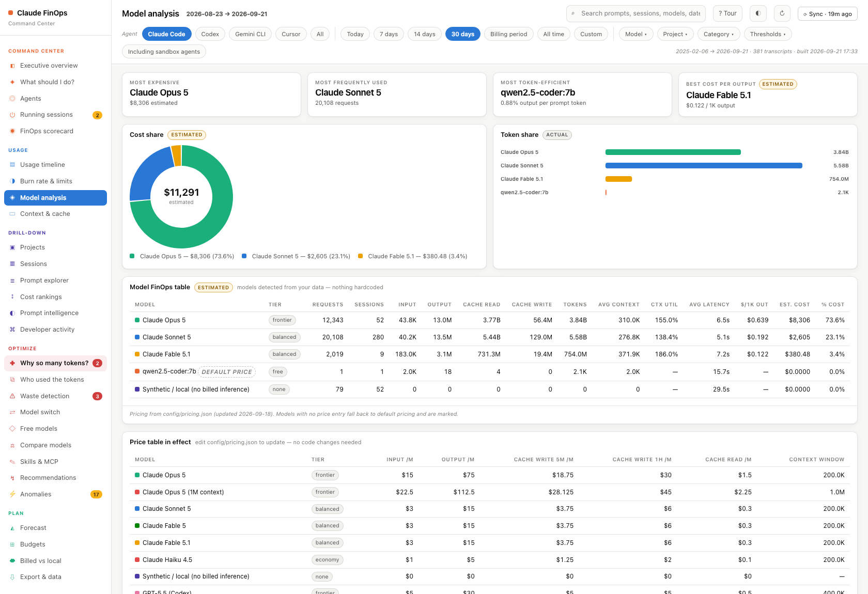Select the Model analysis sidebar item

click(x=55, y=198)
